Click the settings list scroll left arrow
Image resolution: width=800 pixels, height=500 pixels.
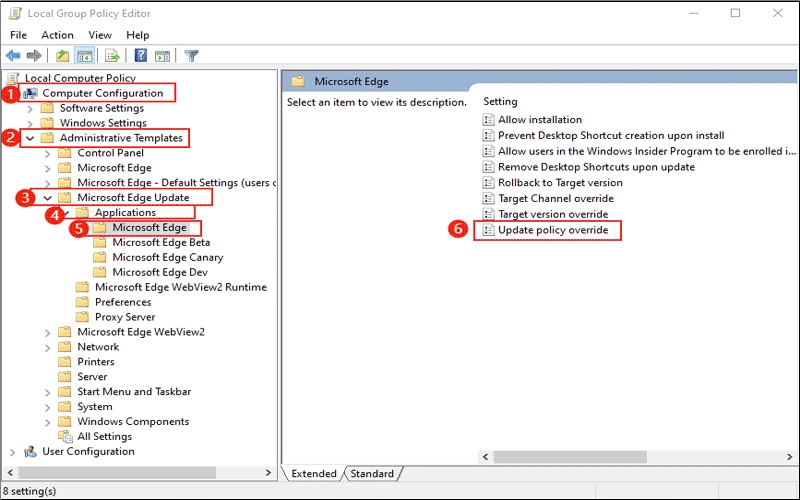click(486, 457)
